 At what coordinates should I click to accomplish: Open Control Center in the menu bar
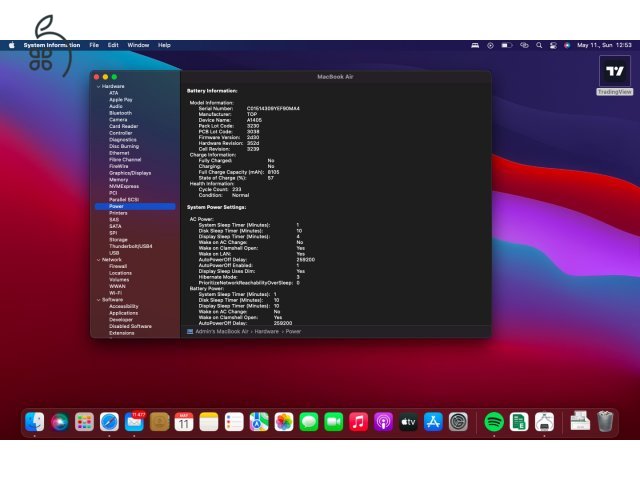pos(553,45)
